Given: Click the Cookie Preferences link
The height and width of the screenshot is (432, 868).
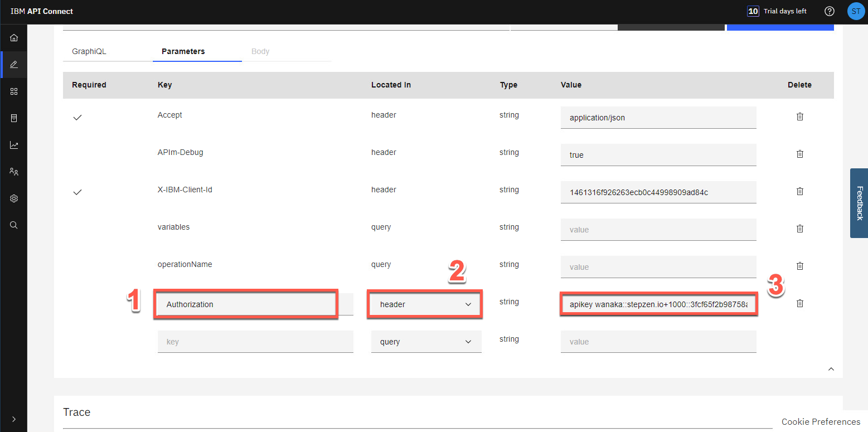Looking at the screenshot, I should click(821, 421).
